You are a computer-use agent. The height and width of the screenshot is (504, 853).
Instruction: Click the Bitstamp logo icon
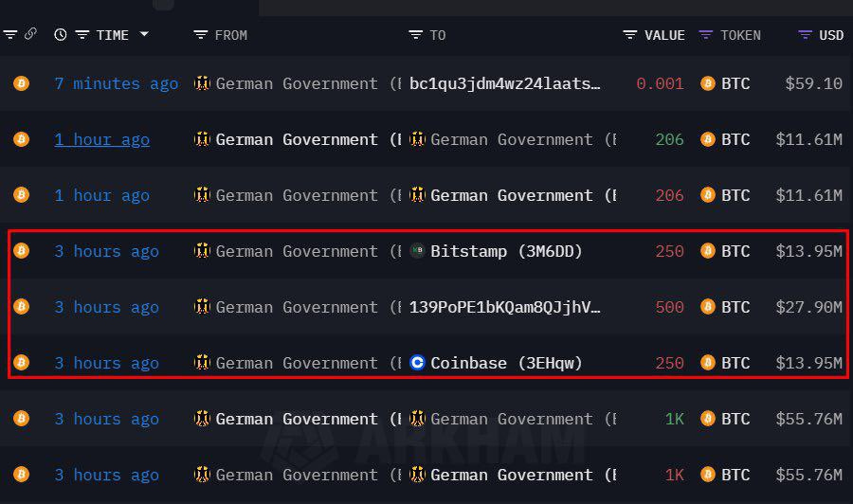click(x=417, y=251)
